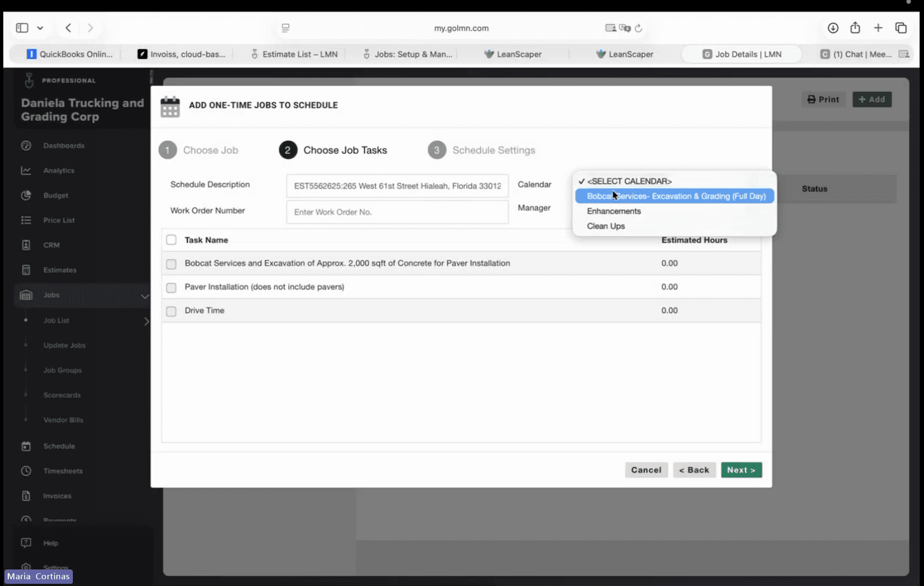Open a new Safari tab with plus icon

878,28
